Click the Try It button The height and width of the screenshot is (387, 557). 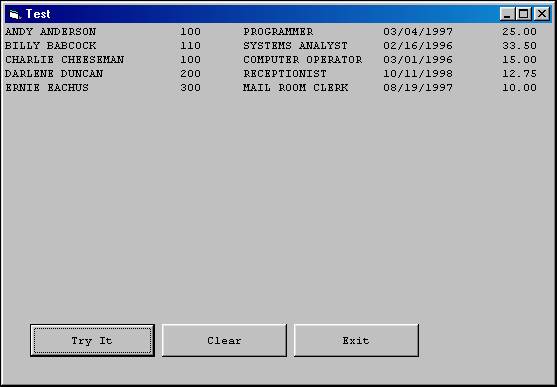[x=92, y=340]
